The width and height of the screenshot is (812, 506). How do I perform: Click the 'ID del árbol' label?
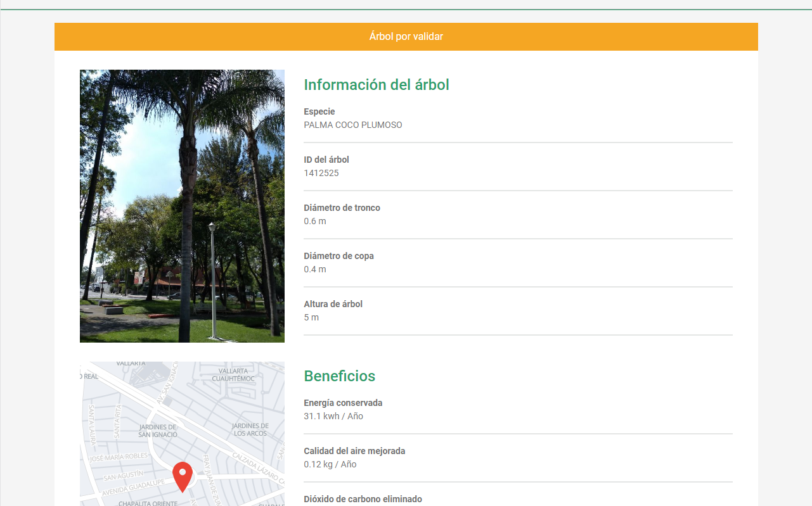(326, 160)
